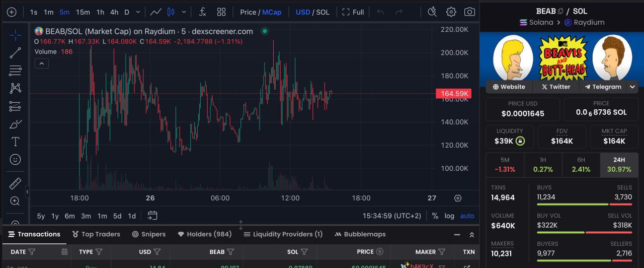Click the time axis settings icon

458,198
